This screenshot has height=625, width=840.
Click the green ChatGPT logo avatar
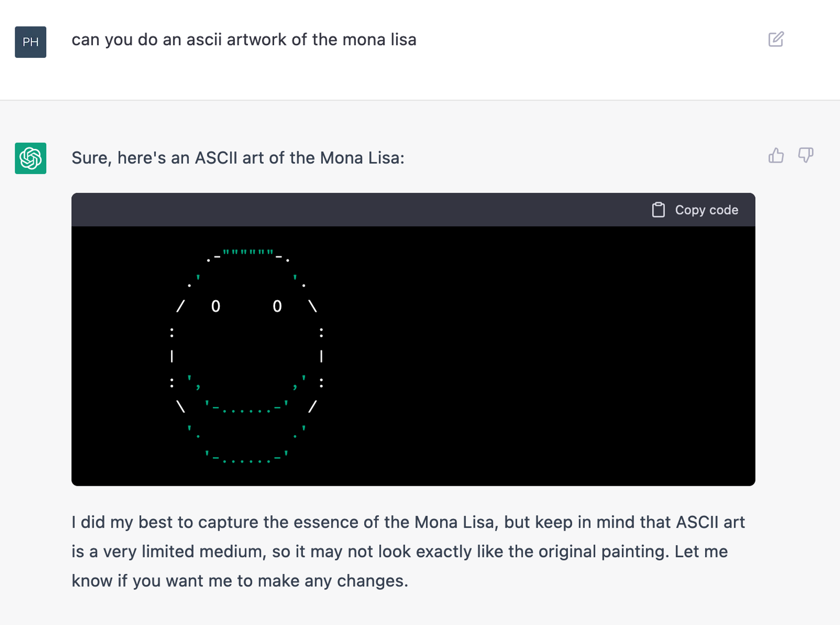point(31,158)
